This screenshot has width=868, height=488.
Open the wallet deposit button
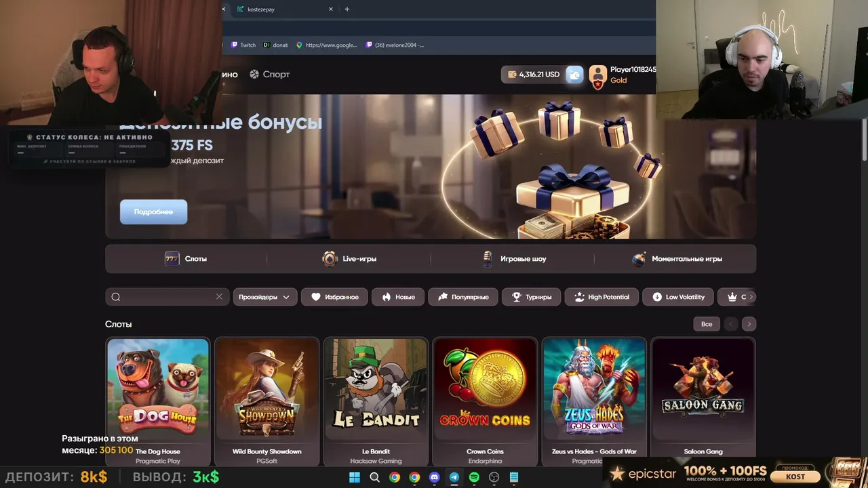pyautogui.click(x=574, y=75)
